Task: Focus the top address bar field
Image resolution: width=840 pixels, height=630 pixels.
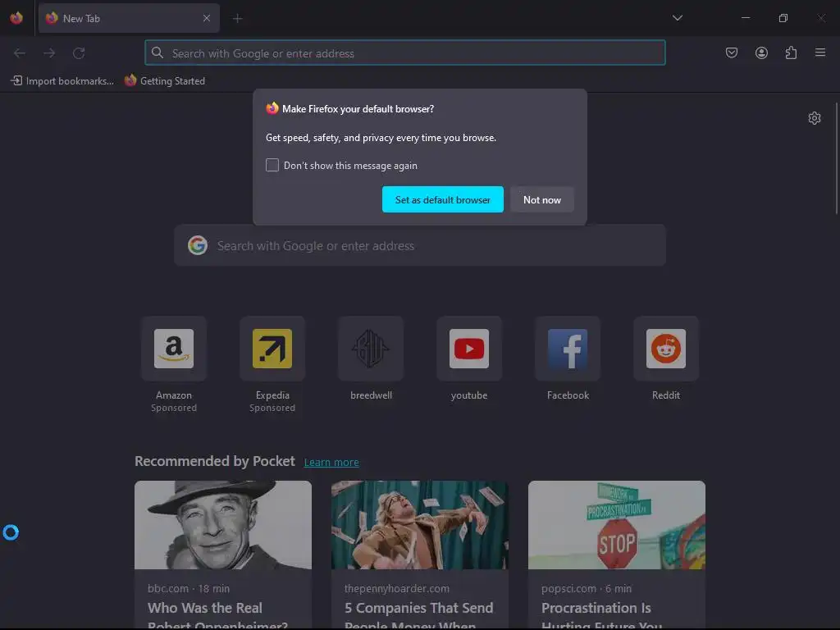Action: 405,52
